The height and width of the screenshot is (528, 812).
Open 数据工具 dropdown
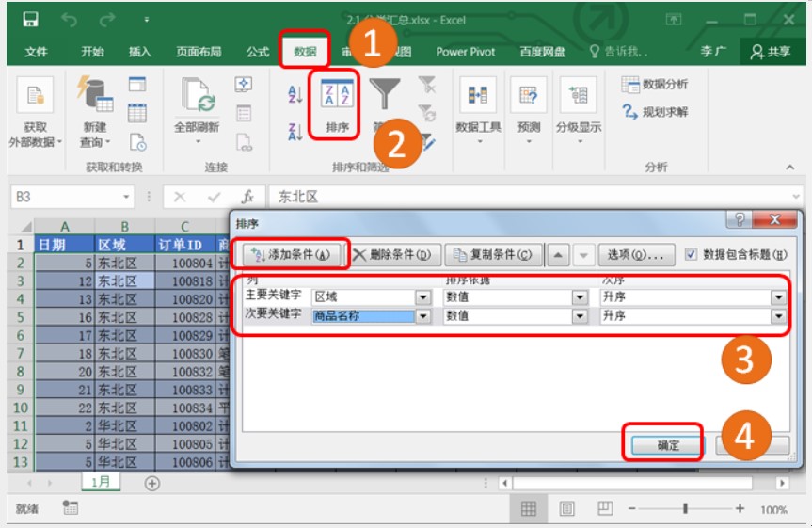coord(478,111)
